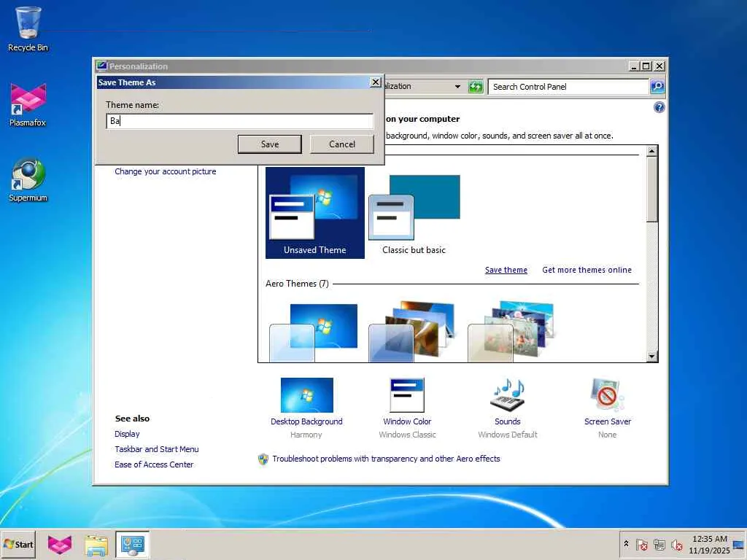Open Window Color icon
747x560 pixels.
407,394
